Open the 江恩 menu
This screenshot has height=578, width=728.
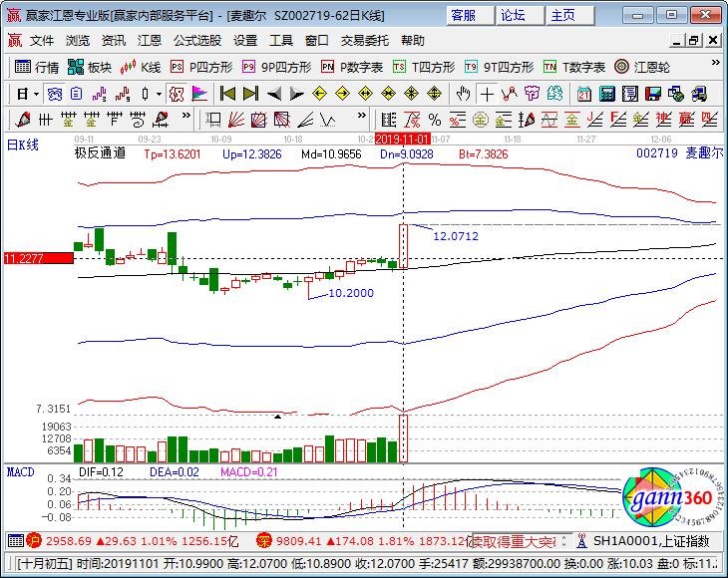(x=150, y=41)
